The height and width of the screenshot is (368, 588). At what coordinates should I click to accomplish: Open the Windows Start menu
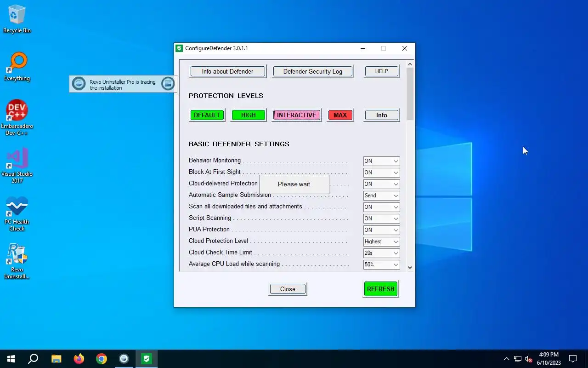tap(11, 359)
